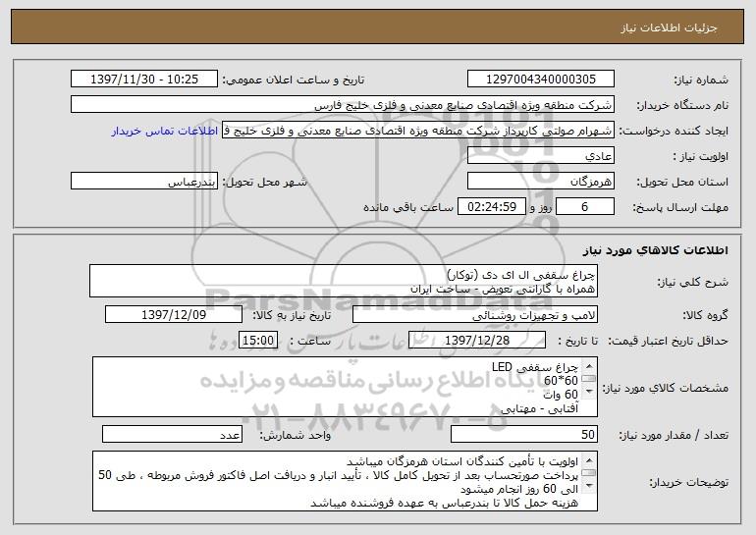Select the priority field showing عادي
This screenshot has width=756, height=535.
point(540,156)
